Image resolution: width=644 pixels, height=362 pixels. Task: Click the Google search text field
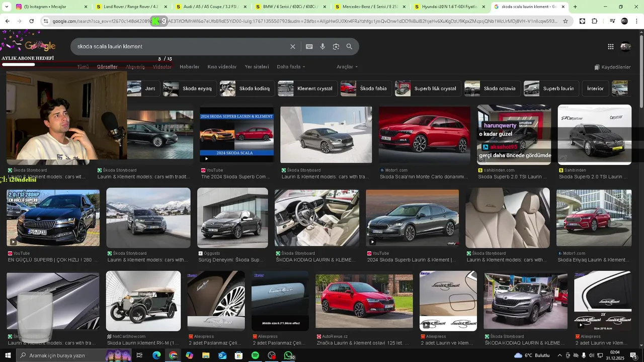(181, 46)
